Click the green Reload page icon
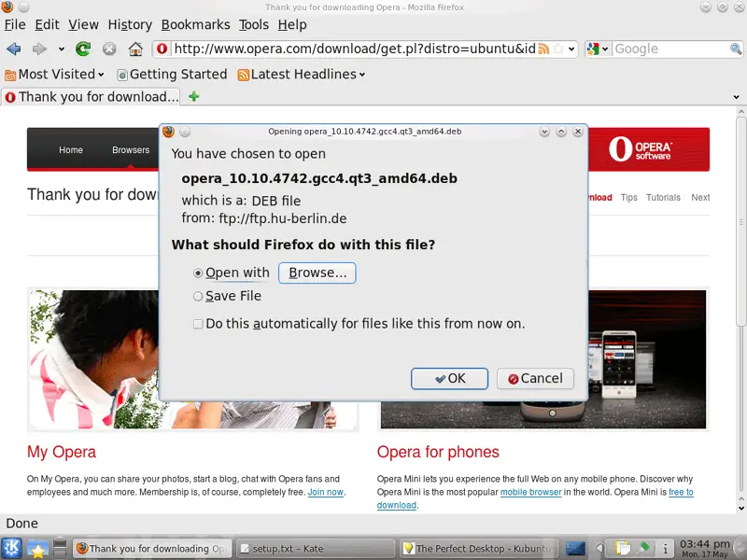This screenshot has width=747, height=560. 83,49
